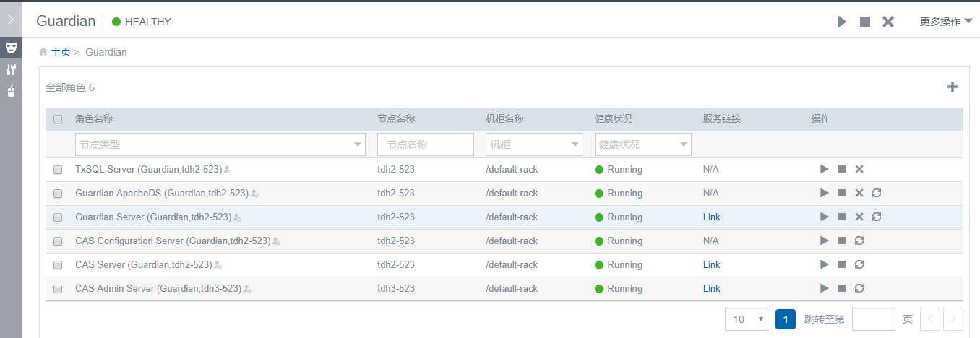
Task: Click the top stop service square icon
Action: click(x=865, y=22)
